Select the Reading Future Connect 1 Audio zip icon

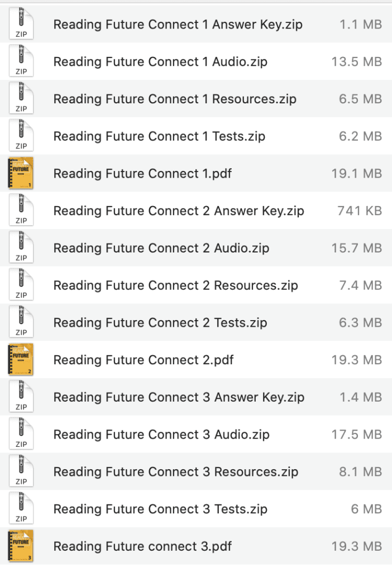click(x=21, y=61)
